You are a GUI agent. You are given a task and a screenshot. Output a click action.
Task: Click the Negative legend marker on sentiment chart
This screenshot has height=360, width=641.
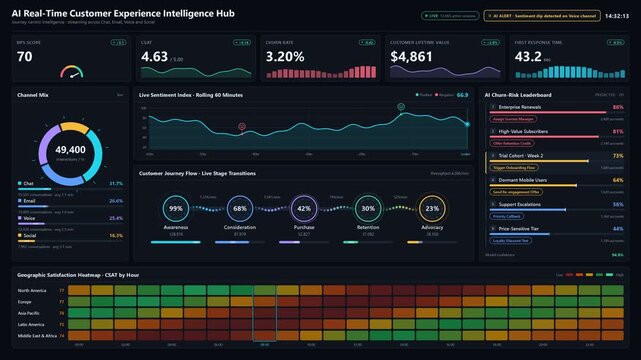(437, 95)
